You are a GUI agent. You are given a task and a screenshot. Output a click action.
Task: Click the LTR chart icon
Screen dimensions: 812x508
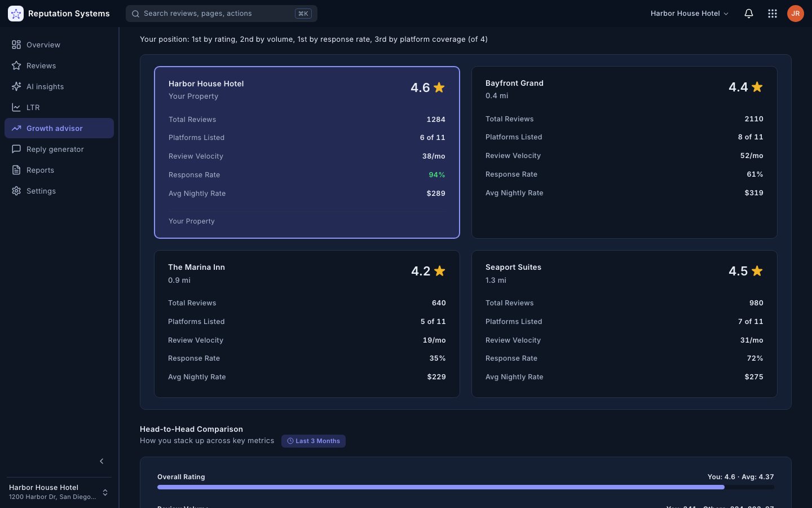pos(16,107)
